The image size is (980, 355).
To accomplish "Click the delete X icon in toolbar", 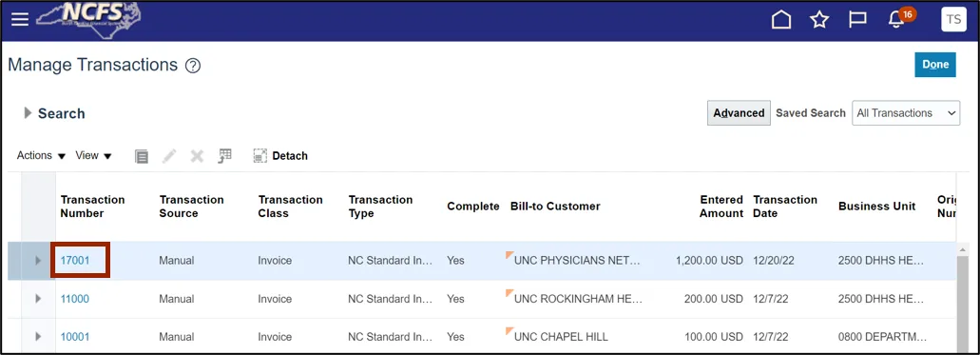I will (197, 156).
